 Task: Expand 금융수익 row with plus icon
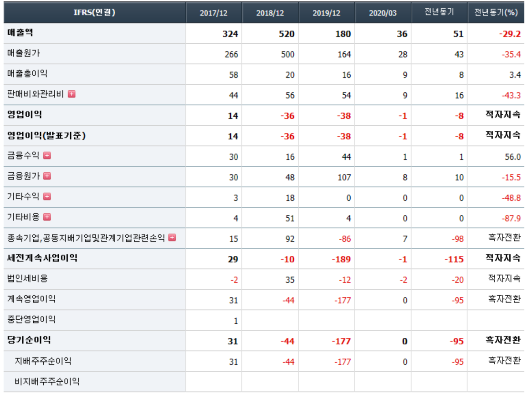(x=47, y=155)
